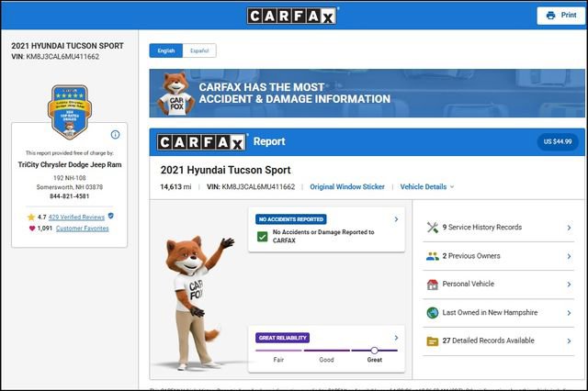The height and width of the screenshot is (391, 588).
Task: Click the sidebar 2021 HYUNDAI TUCSON SPORT heading
Action: [x=67, y=46]
